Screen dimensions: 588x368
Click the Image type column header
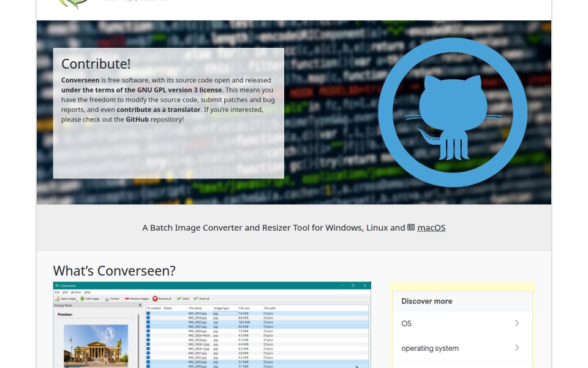221,309
